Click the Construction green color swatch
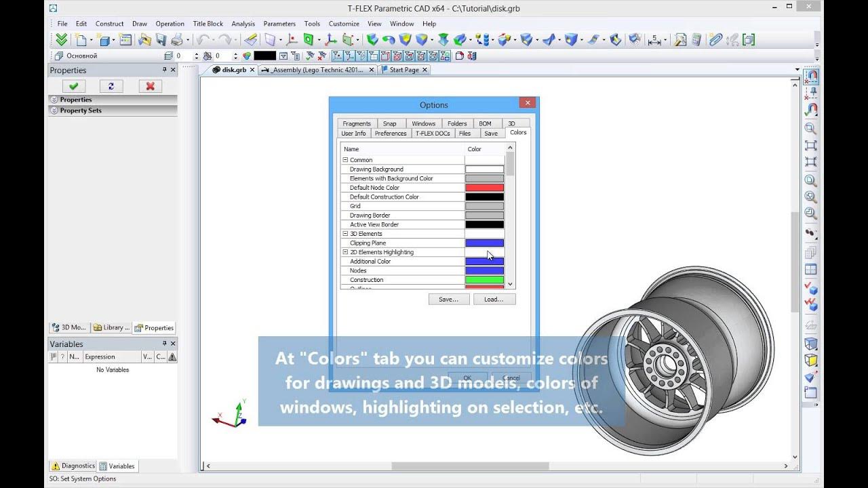Image resolution: width=868 pixels, height=488 pixels. [484, 280]
